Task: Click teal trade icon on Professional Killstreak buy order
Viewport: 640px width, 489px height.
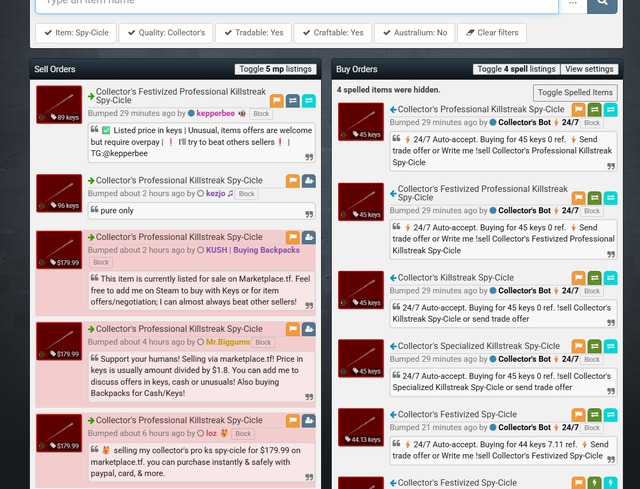Action: [x=611, y=109]
